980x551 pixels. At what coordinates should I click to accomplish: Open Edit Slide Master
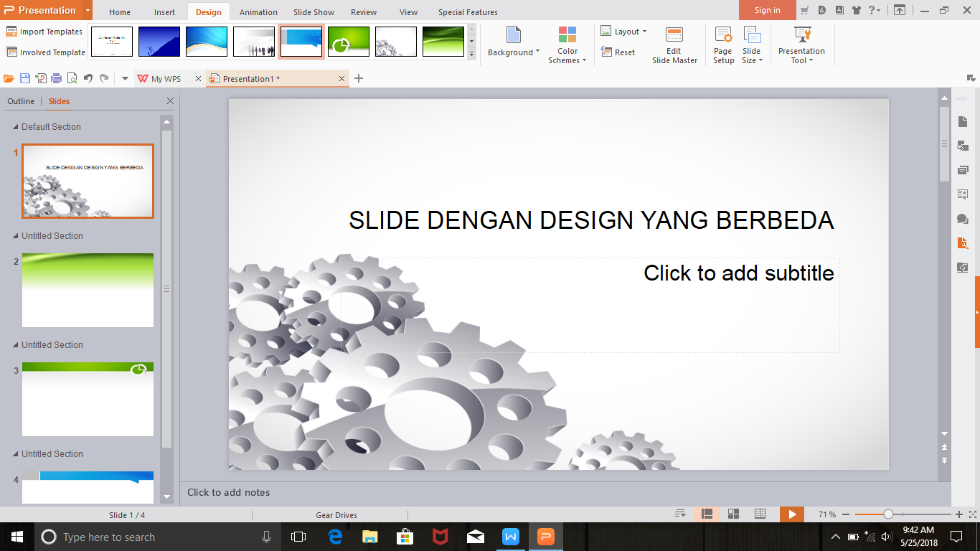click(x=674, y=44)
